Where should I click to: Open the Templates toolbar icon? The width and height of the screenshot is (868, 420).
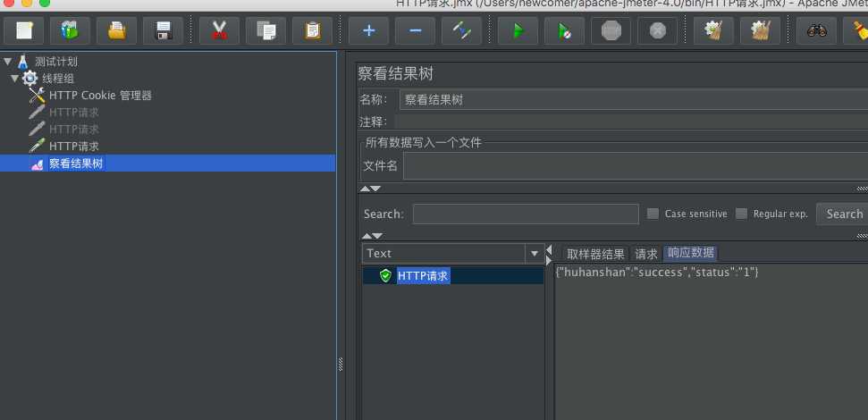(x=70, y=30)
